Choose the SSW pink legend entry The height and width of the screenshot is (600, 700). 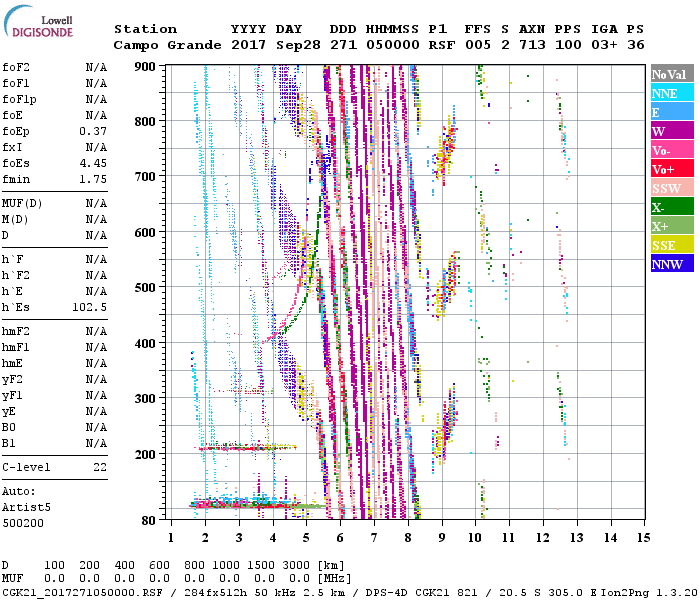[671, 188]
